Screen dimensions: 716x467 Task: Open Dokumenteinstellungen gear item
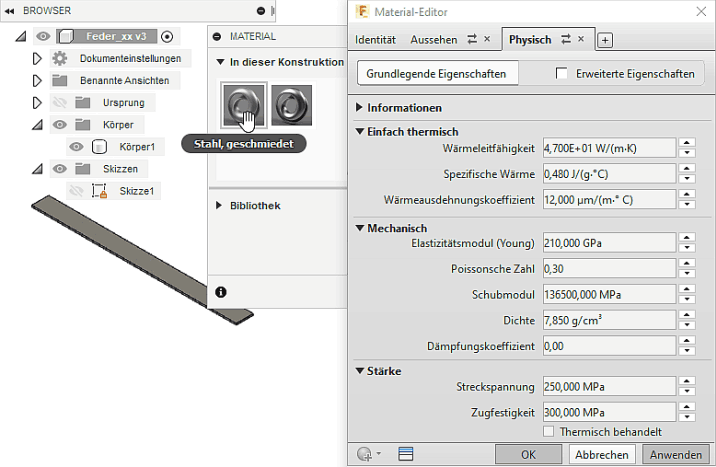60,58
